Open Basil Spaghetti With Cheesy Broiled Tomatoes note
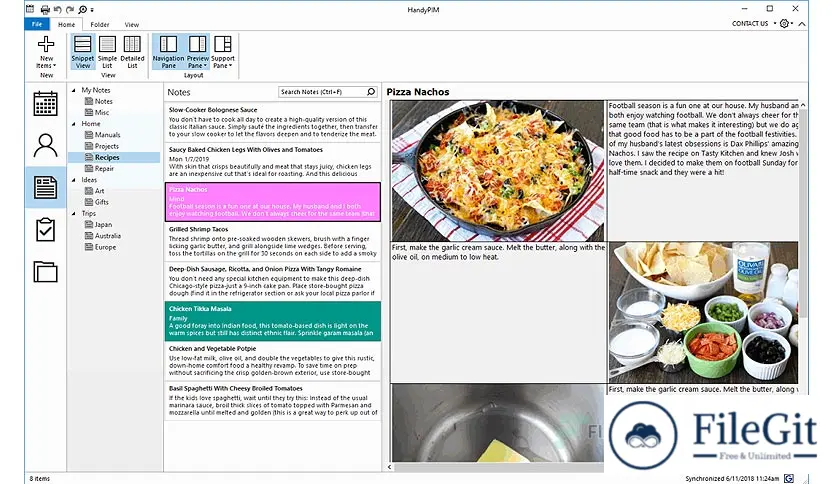This screenshot has width=836, height=484. 273,401
